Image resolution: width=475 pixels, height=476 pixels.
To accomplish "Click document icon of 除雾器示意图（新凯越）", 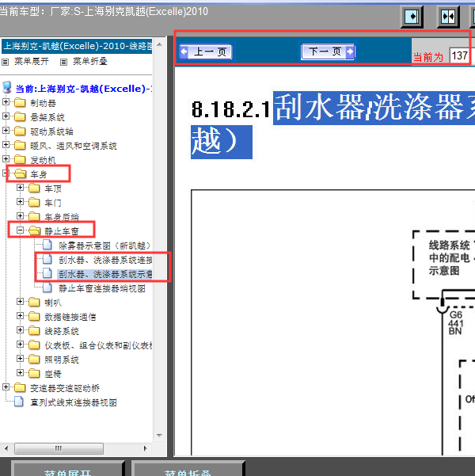I will (x=47, y=245).
